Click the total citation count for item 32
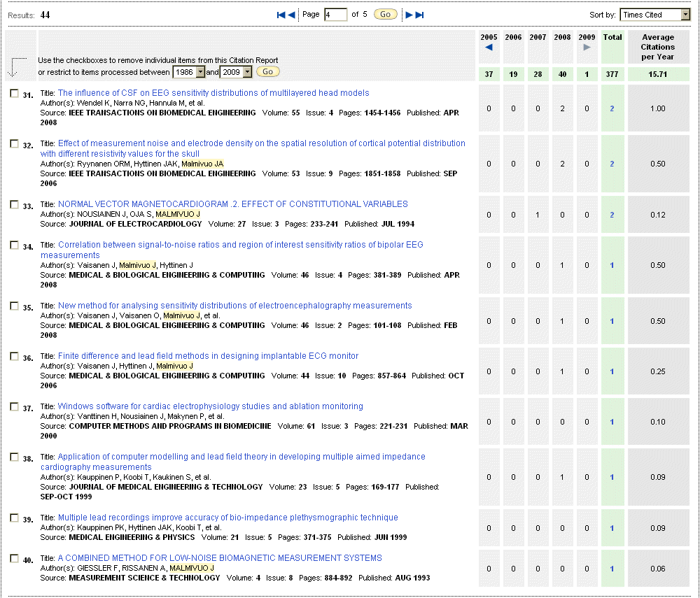Screen dimensions: 700x598 click(x=612, y=164)
